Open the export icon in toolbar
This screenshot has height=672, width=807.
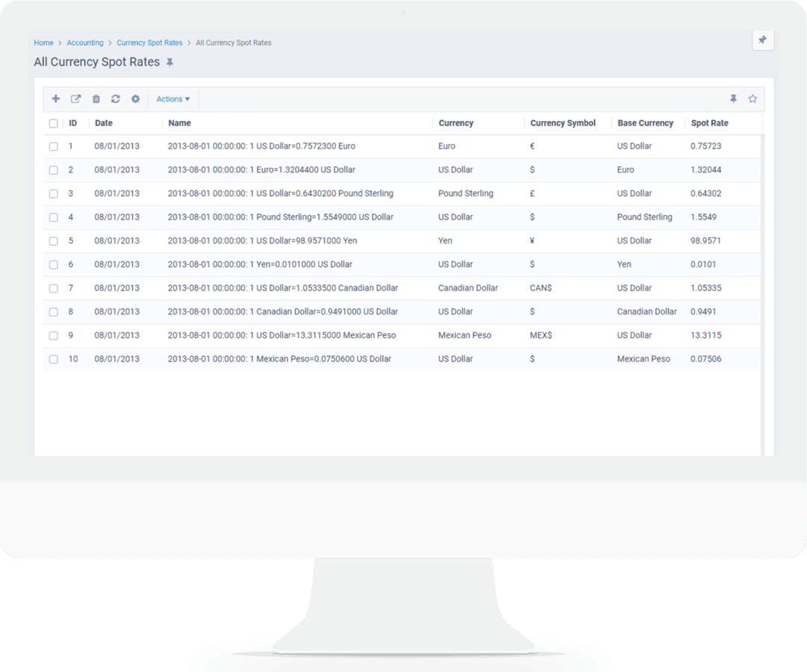click(75, 99)
